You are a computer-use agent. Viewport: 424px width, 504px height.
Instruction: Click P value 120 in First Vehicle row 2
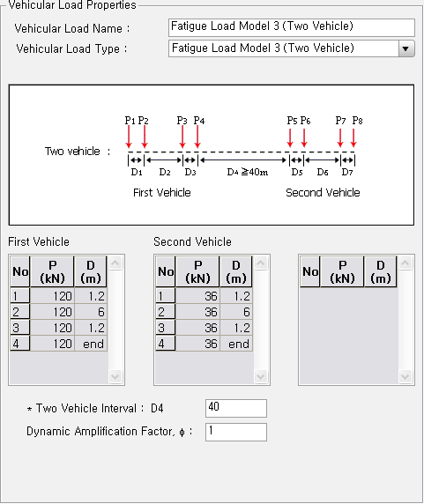(52, 311)
